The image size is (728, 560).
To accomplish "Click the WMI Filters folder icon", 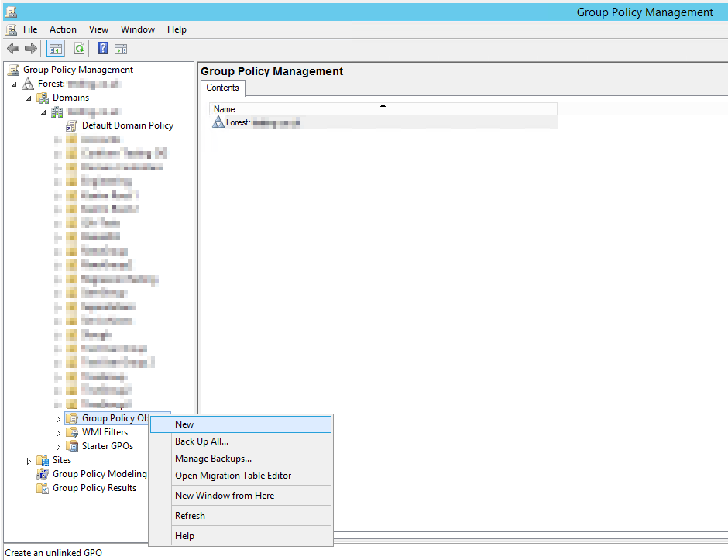I will coord(71,432).
